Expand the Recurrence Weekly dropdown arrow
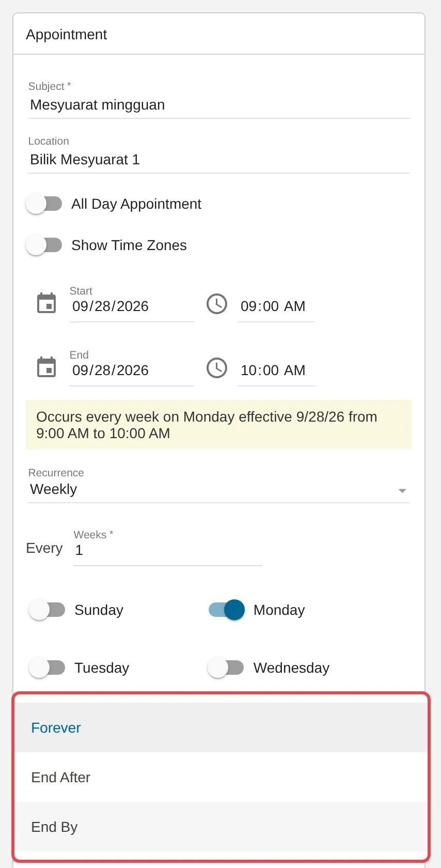The height and width of the screenshot is (868, 441). 402,490
